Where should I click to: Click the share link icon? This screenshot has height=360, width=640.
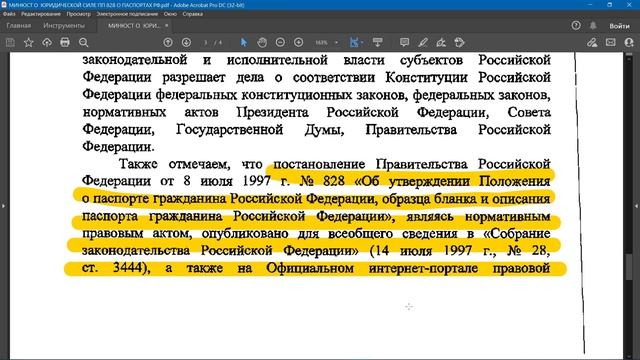tap(592, 42)
